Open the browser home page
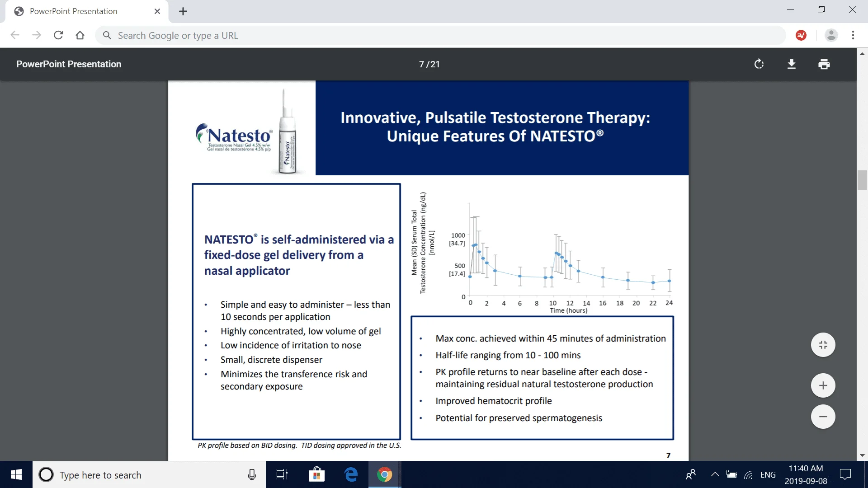Viewport: 868px width, 488px height. click(80, 35)
